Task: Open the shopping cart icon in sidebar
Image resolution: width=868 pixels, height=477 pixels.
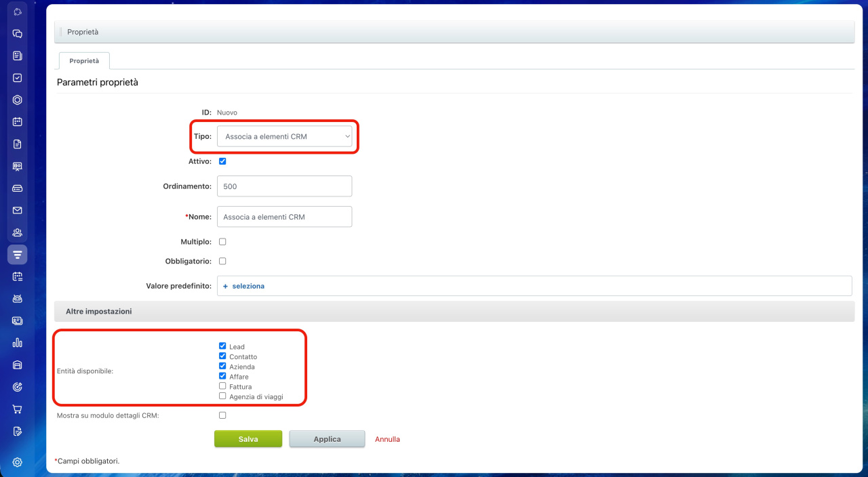Action: (18, 409)
